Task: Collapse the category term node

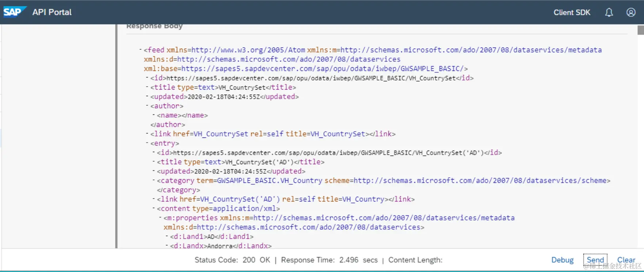Action: click(153, 180)
